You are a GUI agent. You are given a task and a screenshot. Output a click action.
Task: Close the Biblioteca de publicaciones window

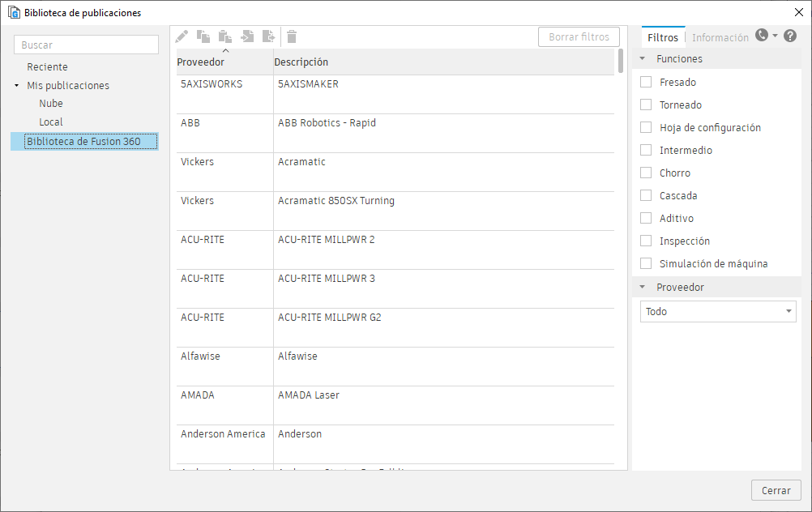click(798, 12)
